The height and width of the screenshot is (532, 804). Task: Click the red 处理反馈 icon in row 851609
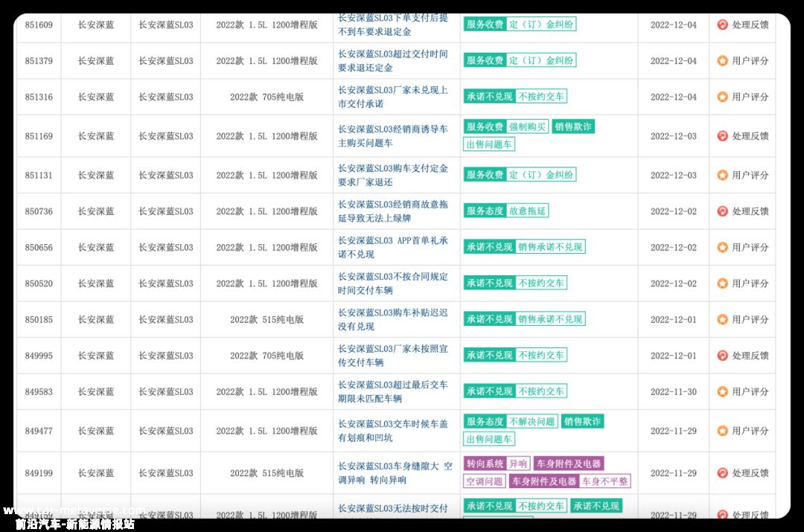pyautogui.click(x=722, y=25)
